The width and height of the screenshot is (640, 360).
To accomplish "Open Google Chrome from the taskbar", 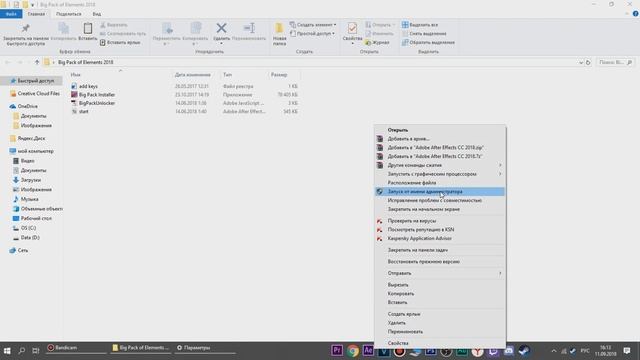I will (x=353, y=350).
